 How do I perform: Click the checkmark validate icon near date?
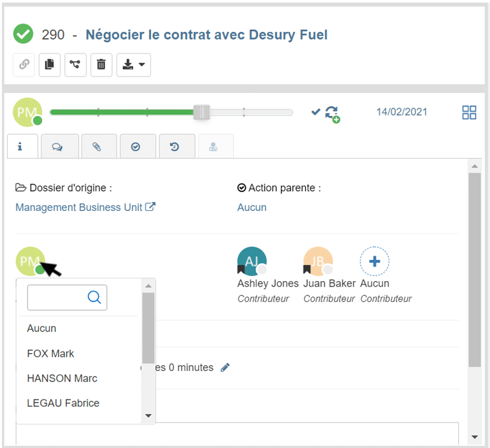[315, 112]
